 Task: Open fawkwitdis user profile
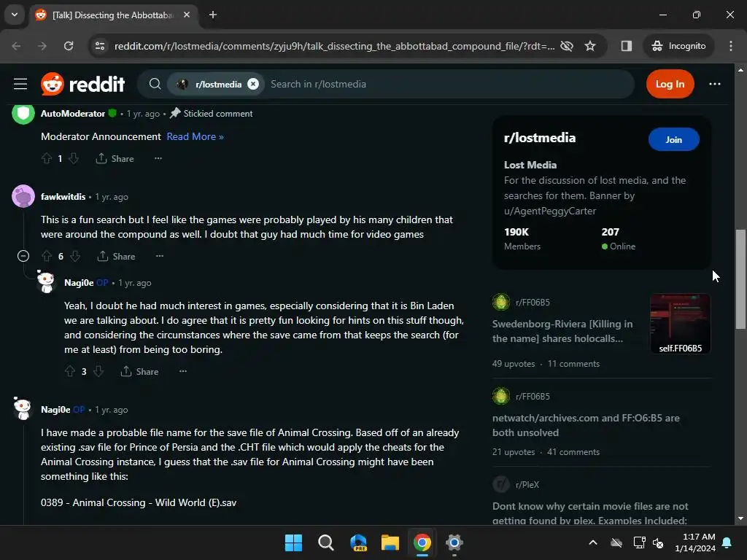click(63, 197)
